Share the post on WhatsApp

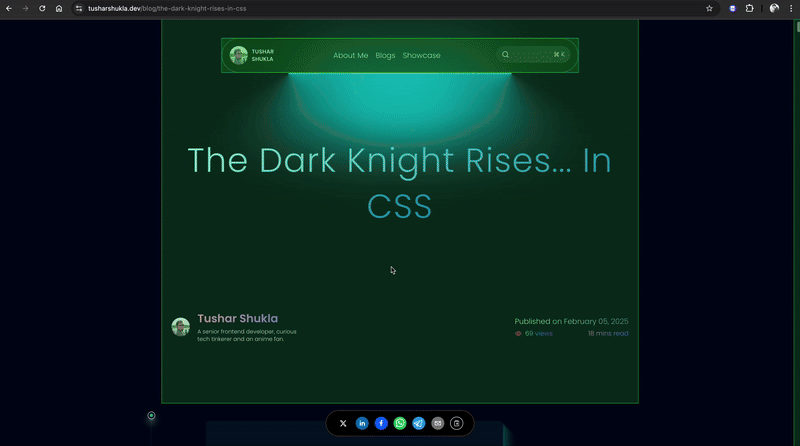click(x=400, y=424)
